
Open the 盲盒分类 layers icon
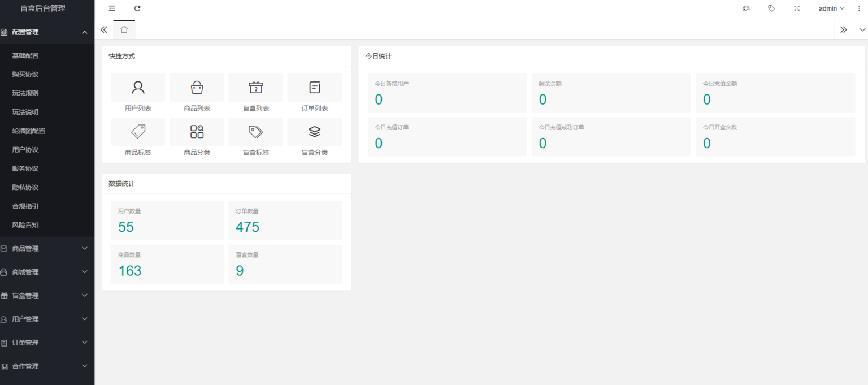point(314,132)
